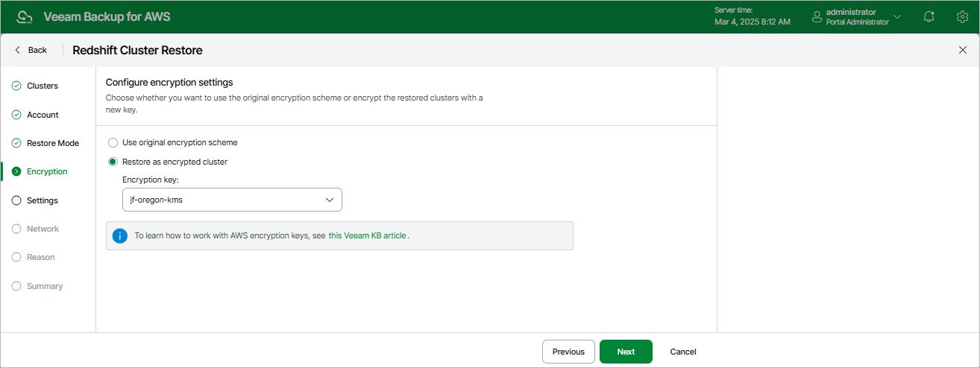
Task: Open the notifications bell
Action: coord(929,16)
